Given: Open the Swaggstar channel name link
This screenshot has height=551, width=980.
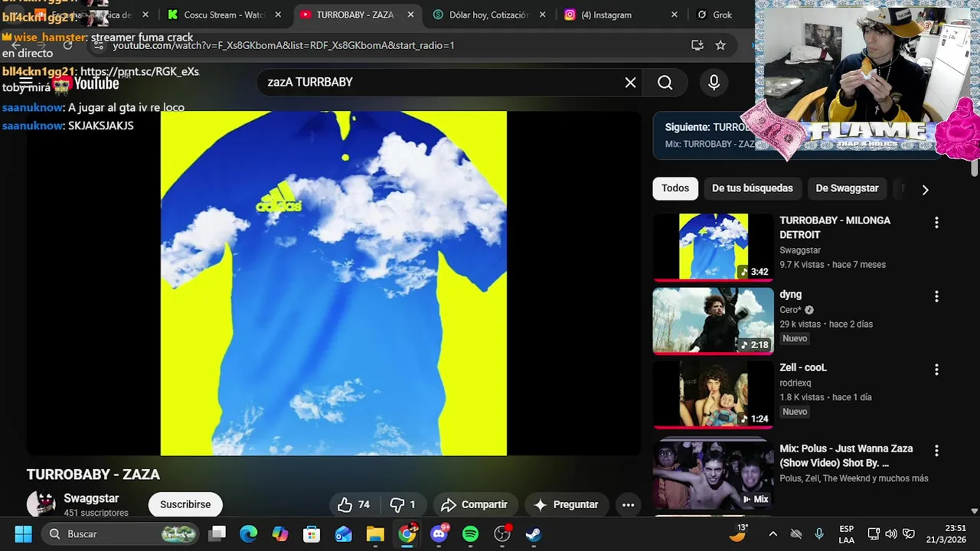Looking at the screenshot, I should tap(91, 498).
